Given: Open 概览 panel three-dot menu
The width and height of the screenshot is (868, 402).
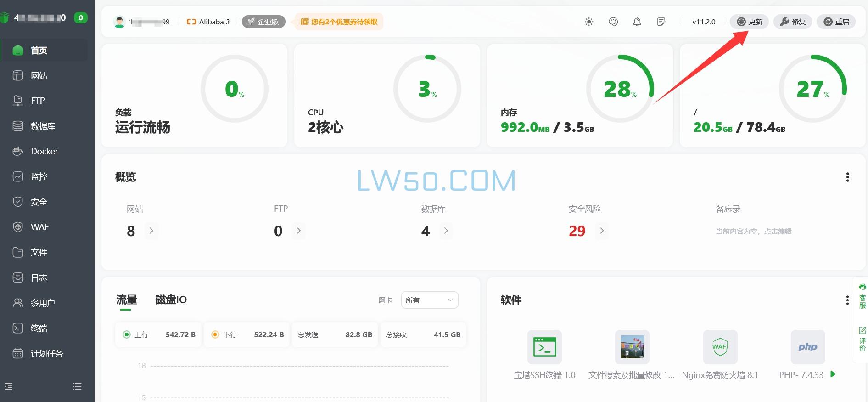Looking at the screenshot, I should [x=847, y=177].
